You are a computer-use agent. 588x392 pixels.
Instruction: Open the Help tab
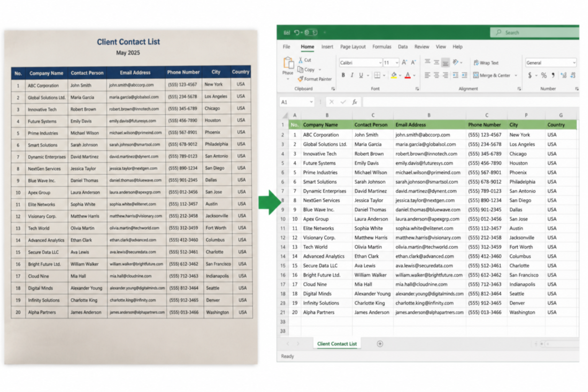point(457,47)
